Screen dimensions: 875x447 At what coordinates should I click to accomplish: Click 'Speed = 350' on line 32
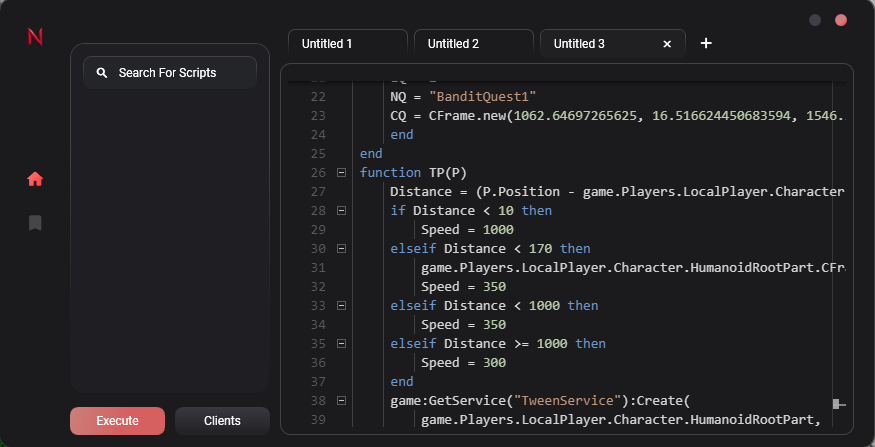point(463,287)
